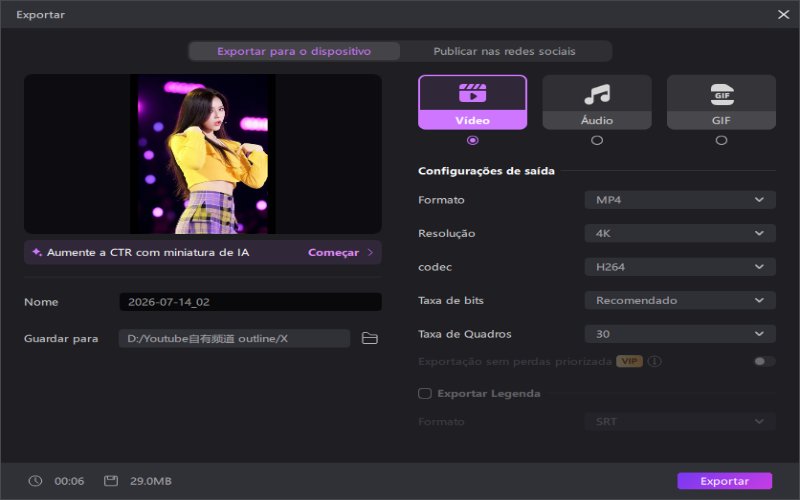Click the 00:06 duration text

pos(69,481)
